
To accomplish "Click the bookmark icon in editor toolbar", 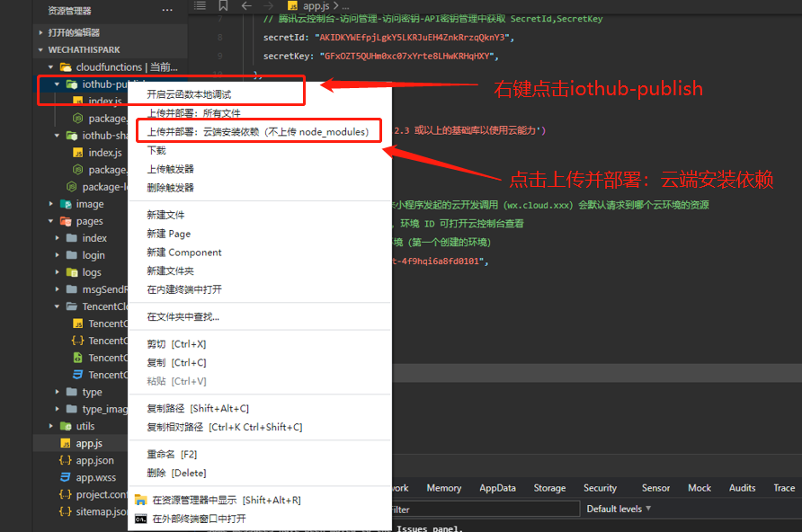I will [224, 6].
